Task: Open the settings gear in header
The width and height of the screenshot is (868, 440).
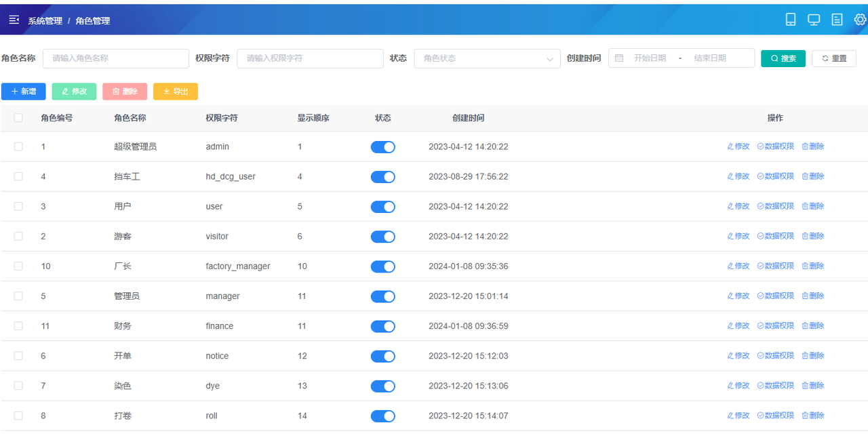Action: tap(861, 20)
